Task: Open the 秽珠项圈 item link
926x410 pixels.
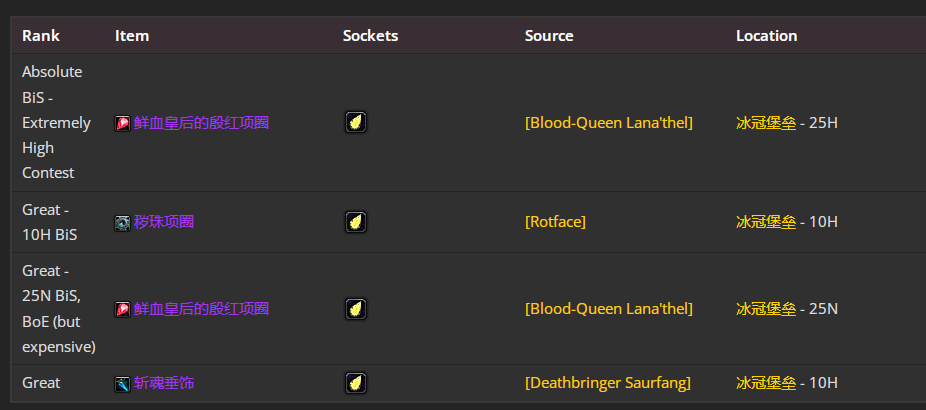Action: [x=164, y=222]
